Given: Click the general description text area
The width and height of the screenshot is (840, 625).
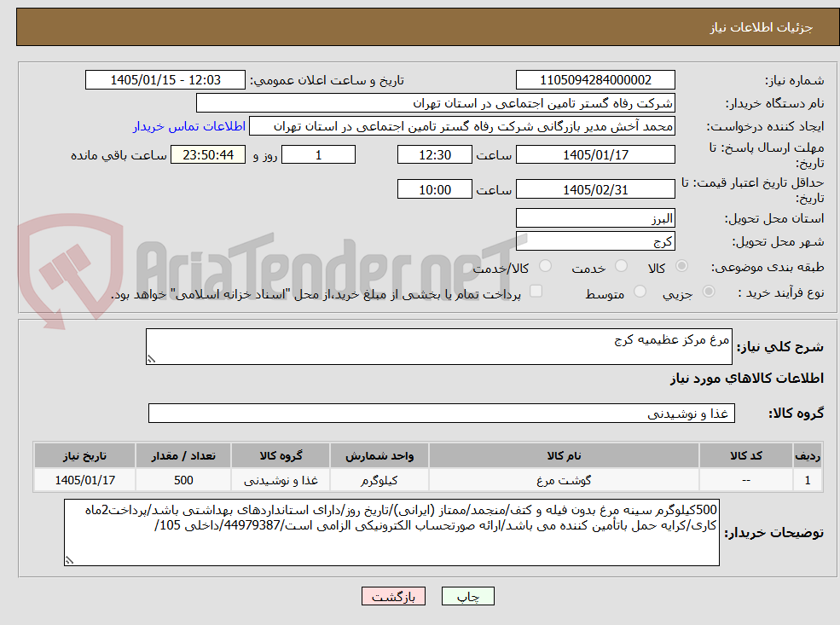Looking at the screenshot, I should click(x=438, y=346).
